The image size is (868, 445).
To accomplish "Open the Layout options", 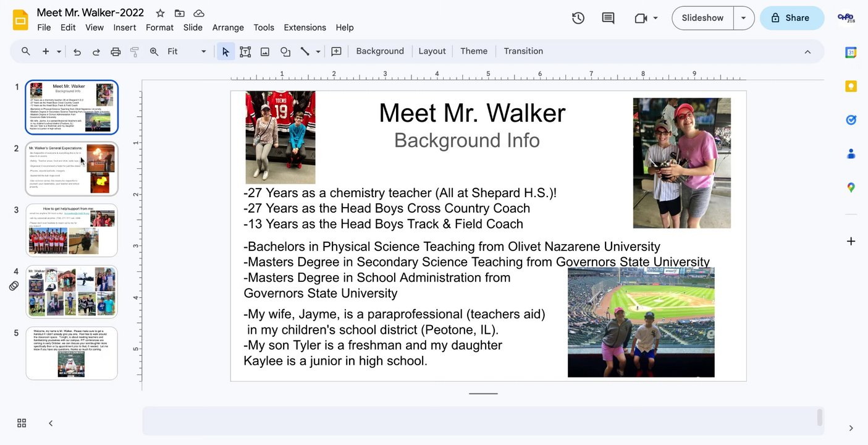I will pyautogui.click(x=432, y=51).
